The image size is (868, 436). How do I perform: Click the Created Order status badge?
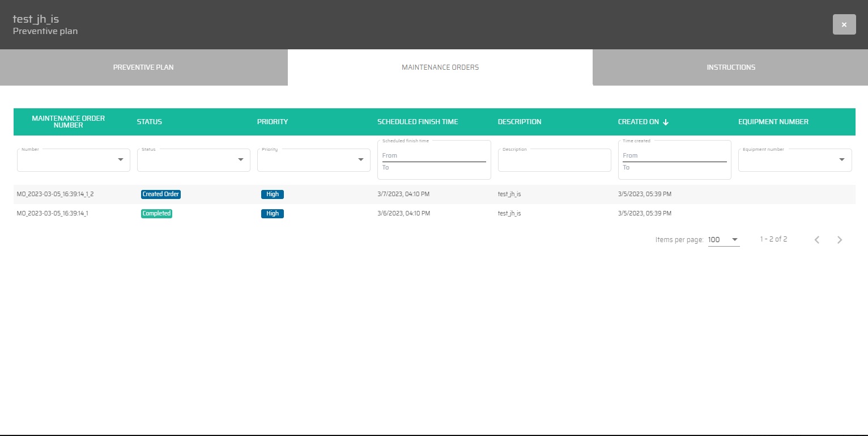click(161, 194)
